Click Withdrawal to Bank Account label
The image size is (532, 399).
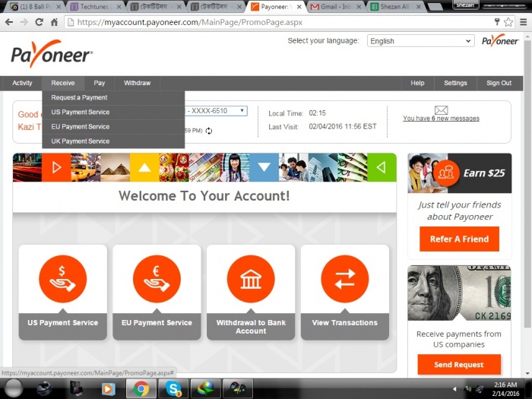click(251, 327)
